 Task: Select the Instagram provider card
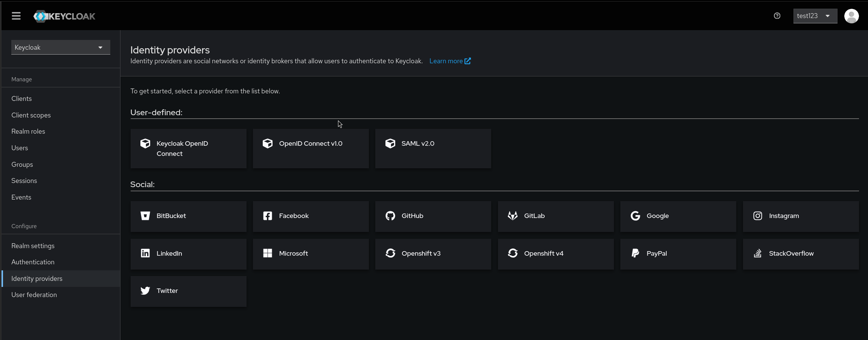(801, 216)
